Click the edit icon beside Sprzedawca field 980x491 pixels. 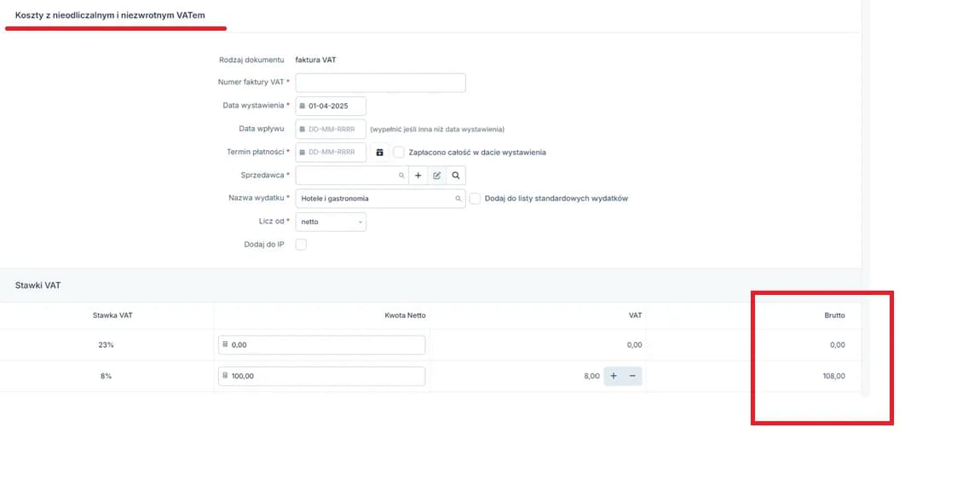coord(436,176)
